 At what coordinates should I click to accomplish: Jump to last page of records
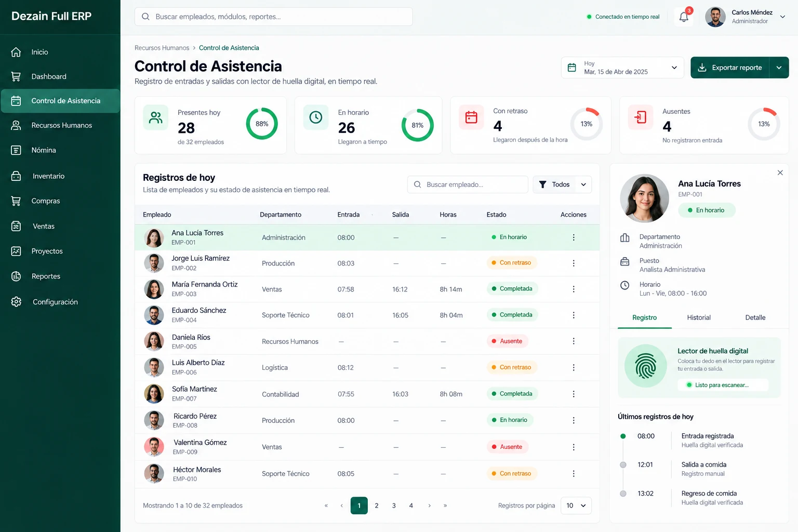(445, 506)
